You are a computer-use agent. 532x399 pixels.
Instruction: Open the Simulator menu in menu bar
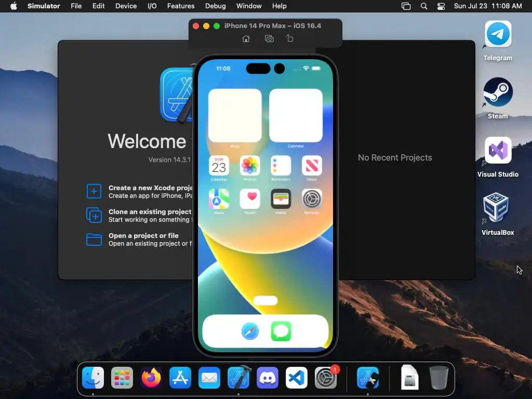tap(44, 6)
